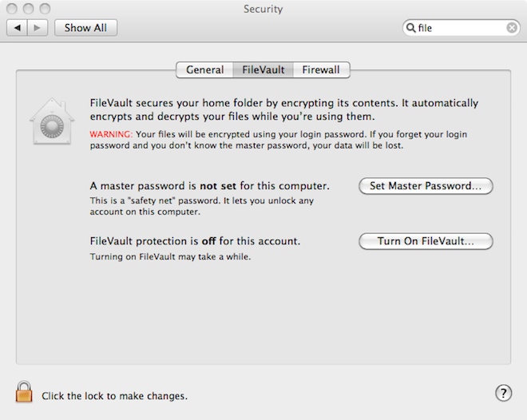The width and height of the screenshot is (527, 420).
Task: Click the Security window title bar
Action: click(263, 9)
